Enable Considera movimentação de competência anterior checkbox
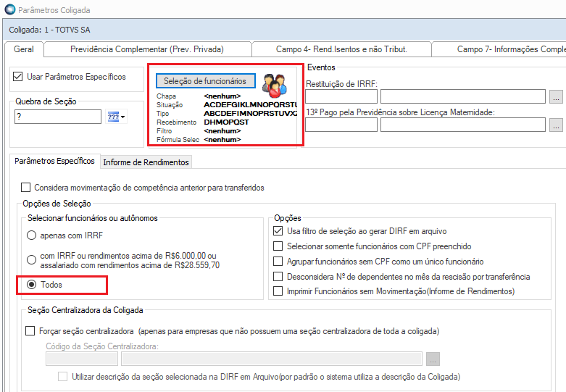This screenshot has height=392, width=566. click(x=25, y=188)
